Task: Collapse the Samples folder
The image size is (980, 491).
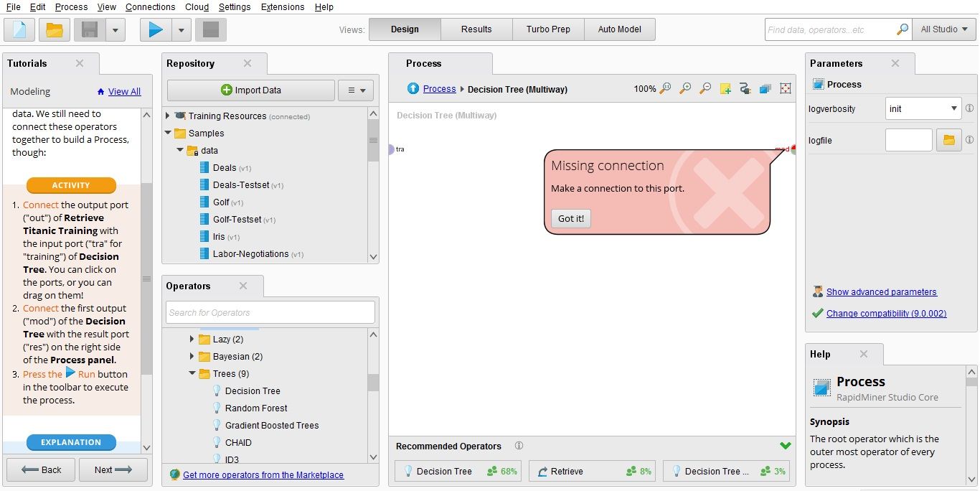Action: pyautogui.click(x=169, y=133)
